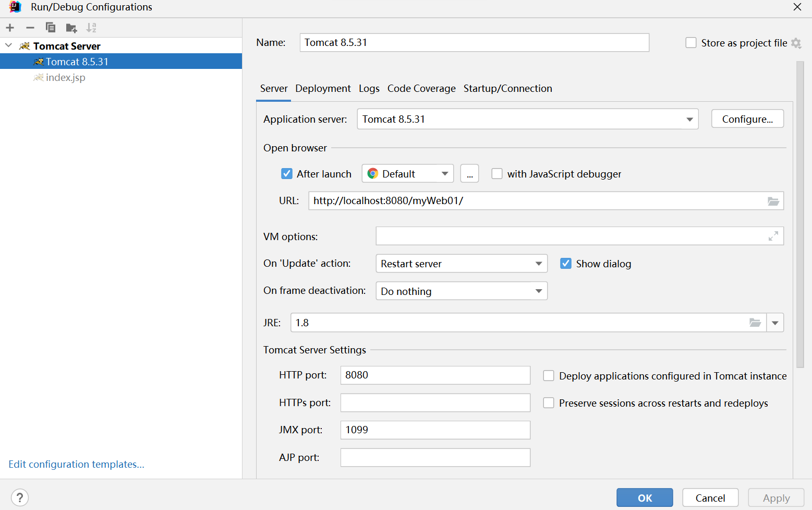The width and height of the screenshot is (812, 510).
Task: Enable with JavaScript debugger option
Action: (x=497, y=174)
